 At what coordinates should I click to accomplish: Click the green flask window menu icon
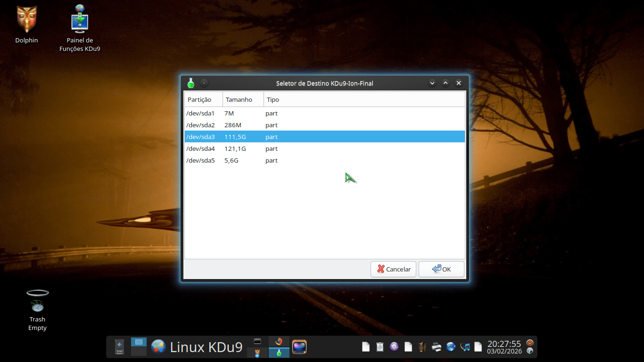pyautogui.click(x=191, y=83)
